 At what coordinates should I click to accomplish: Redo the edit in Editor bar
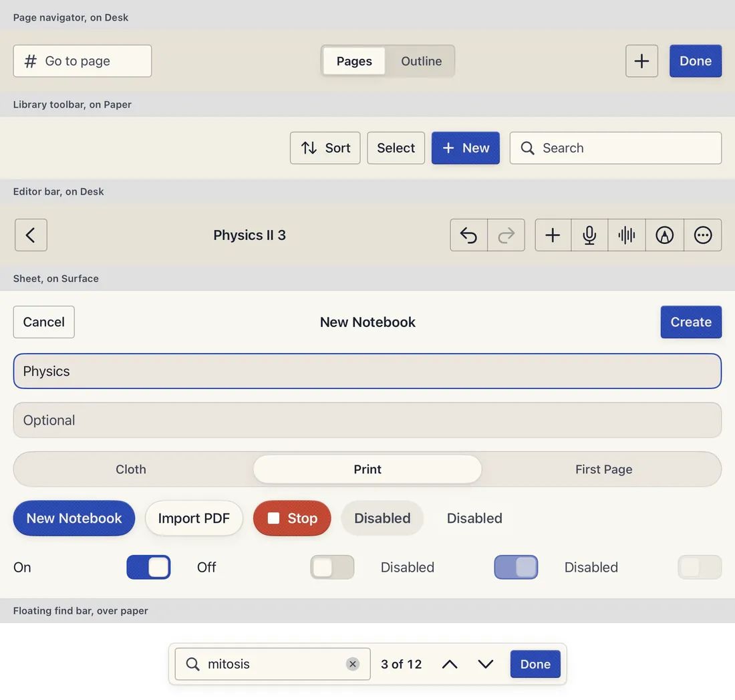point(506,235)
